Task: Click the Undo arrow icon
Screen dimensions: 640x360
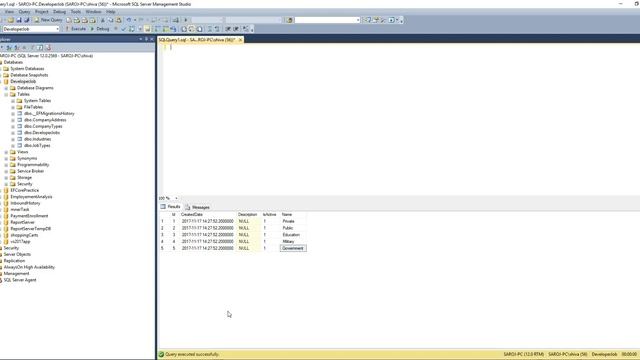Action: [x=129, y=20]
